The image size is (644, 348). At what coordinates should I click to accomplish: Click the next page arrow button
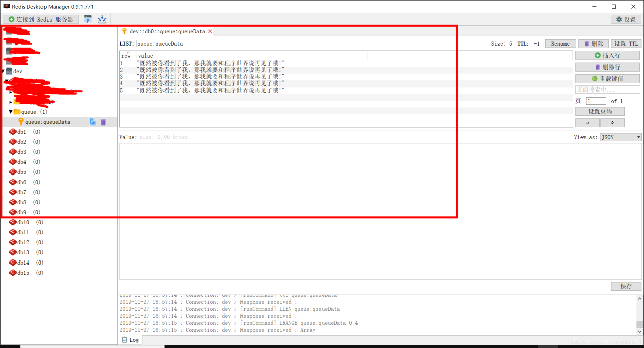pyautogui.click(x=612, y=122)
